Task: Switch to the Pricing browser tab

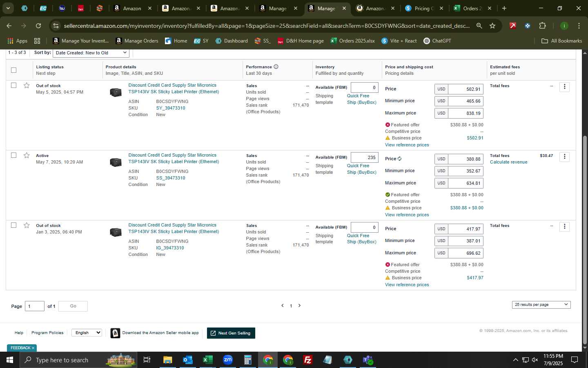Action: (424, 8)
